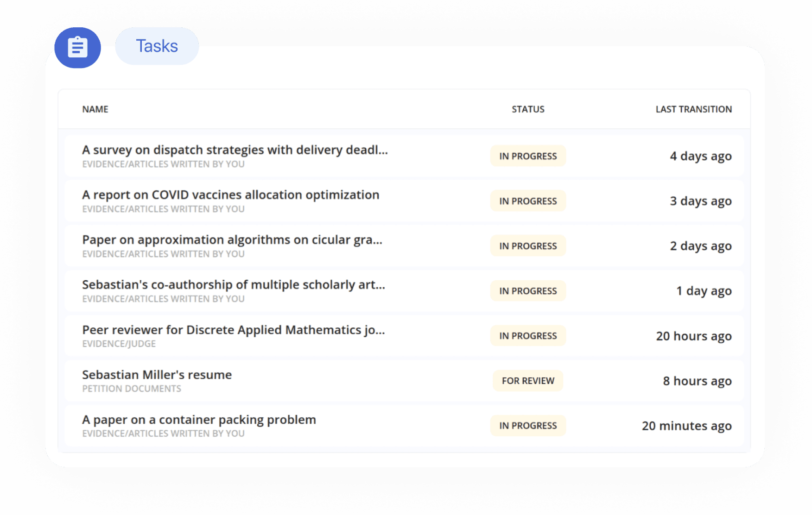Screen dimensions: 812x515
Task: Click the EVIDENCE/JUDGE subtitle text
Action: (119, 344)
